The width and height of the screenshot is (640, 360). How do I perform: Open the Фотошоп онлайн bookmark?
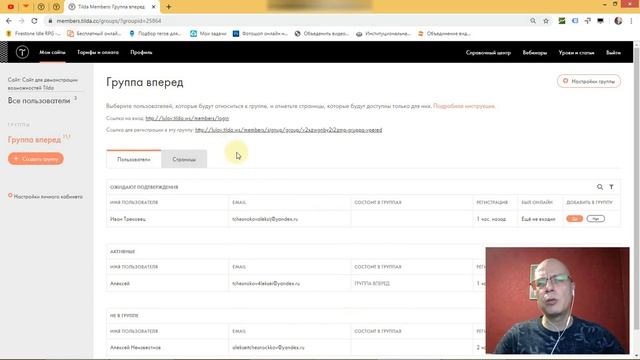tap(260, 33)
